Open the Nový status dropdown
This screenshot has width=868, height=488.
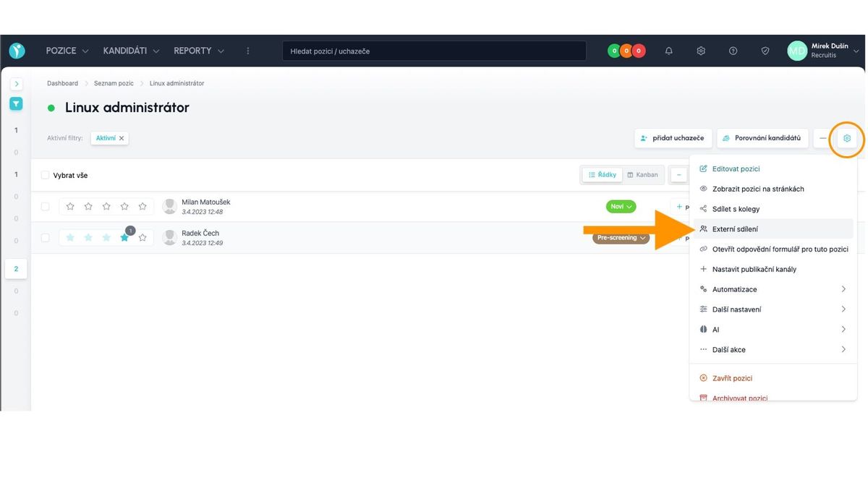pos(621,207)
